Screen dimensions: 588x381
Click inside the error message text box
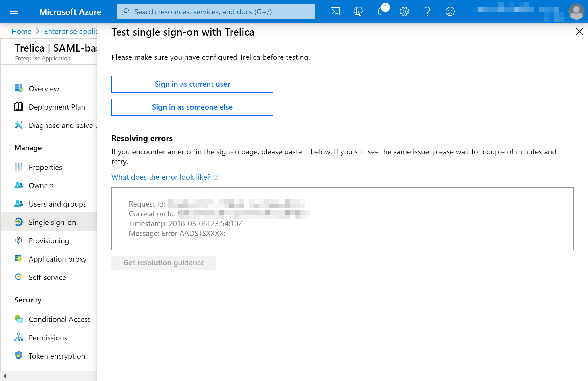click(x=342, y=218)
